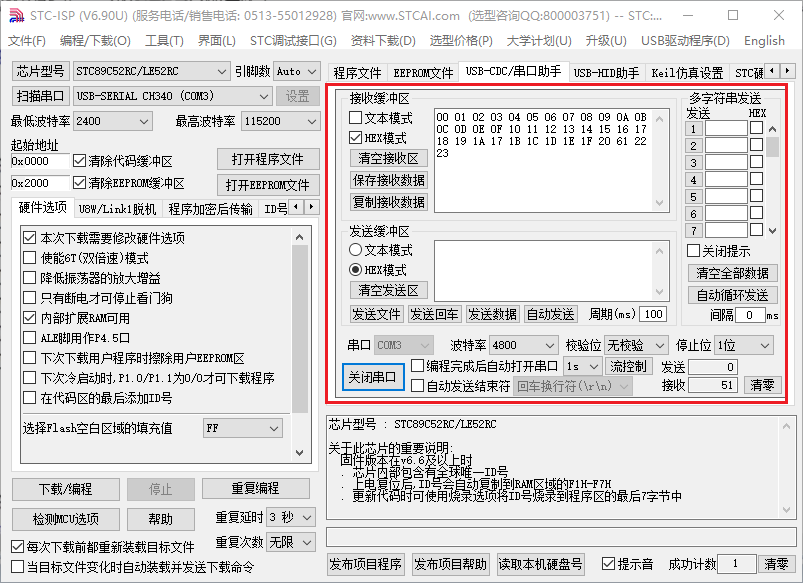803x583 pixels.
Task: Click the 关闭串口 button
Action: coord(371,377)
